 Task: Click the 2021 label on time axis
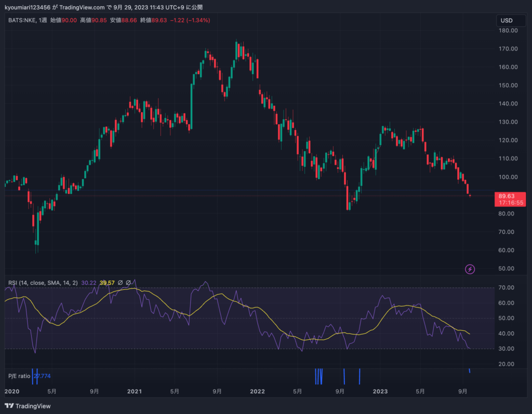coord(135,391)
